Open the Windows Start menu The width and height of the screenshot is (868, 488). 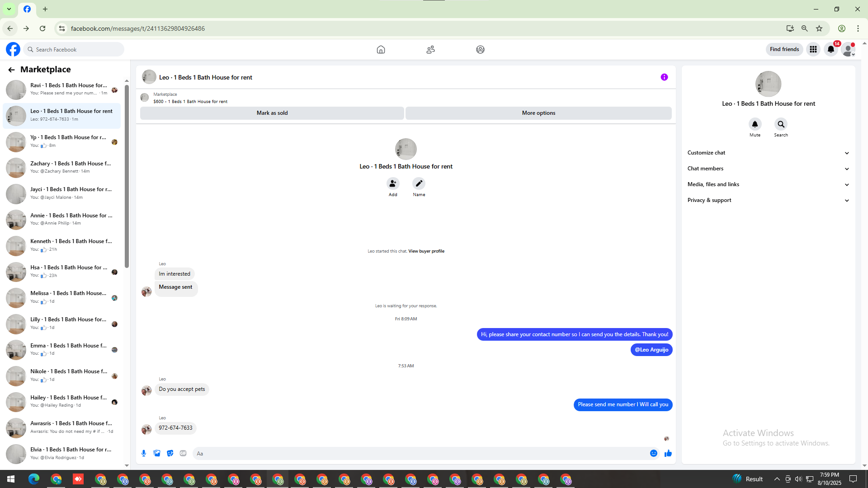[x=11, y=479]
